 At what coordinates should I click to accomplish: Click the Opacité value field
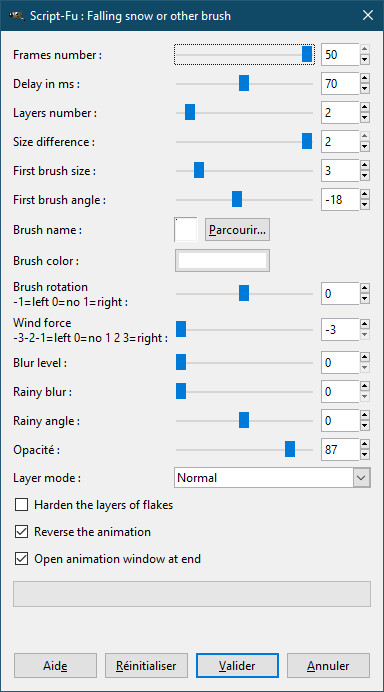340,449
